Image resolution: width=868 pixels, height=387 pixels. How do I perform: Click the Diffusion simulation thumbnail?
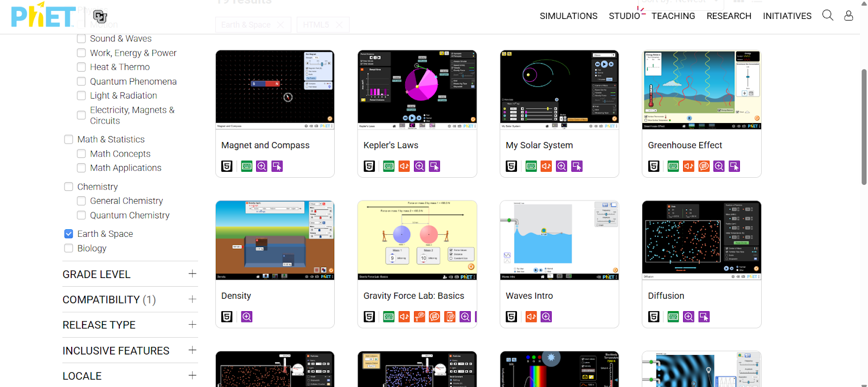point(701,240)
